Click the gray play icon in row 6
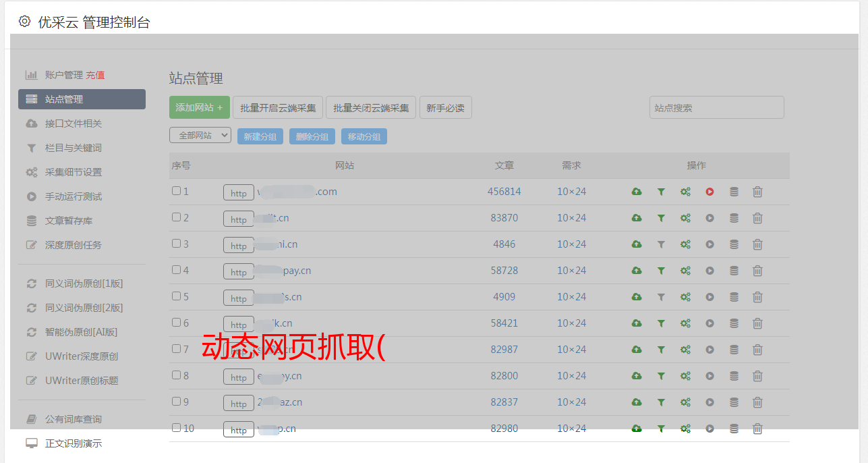The width and height of the screenshot is (868, 463). pyautogui.click(x=710, y=323)
